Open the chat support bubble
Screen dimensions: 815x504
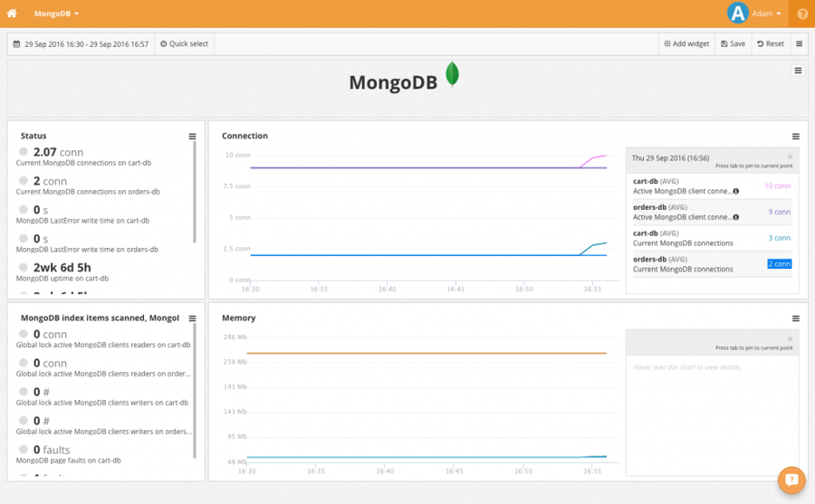pos(791,480)
